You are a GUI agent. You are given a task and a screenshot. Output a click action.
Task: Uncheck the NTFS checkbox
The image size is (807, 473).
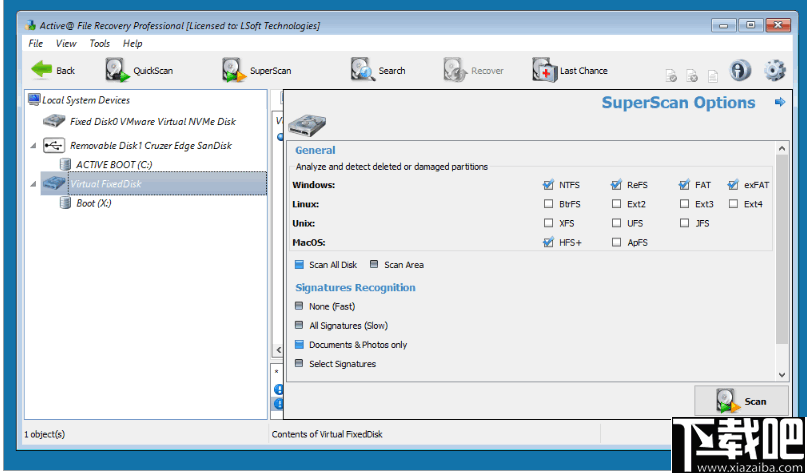548,184
